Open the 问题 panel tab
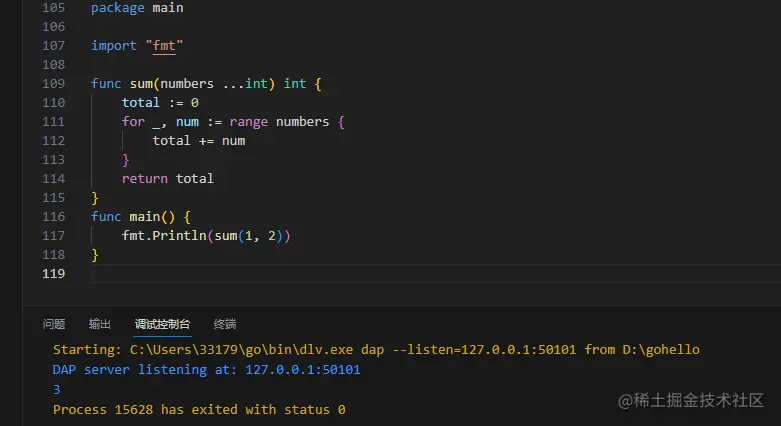 point(54,324)
